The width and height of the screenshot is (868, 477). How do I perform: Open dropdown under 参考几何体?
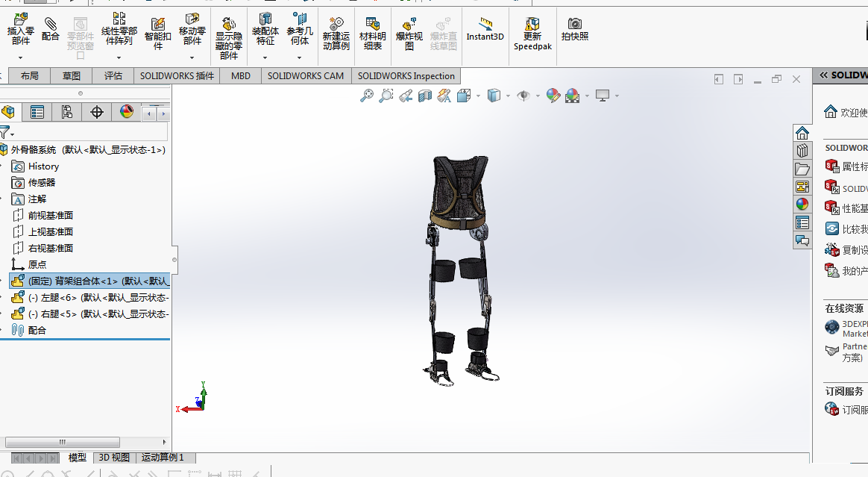[300, 57]
